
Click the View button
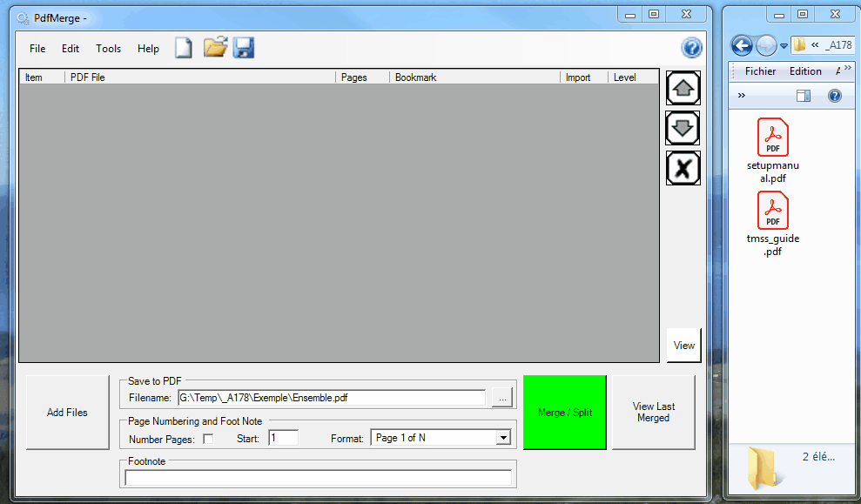pyautogui.click(x=683, y=346)
